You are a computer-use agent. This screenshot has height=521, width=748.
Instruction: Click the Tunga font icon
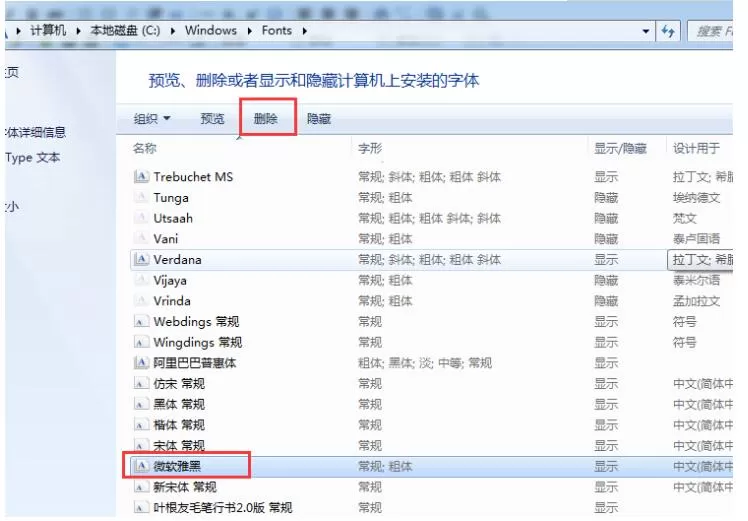(x=141, y=197)
